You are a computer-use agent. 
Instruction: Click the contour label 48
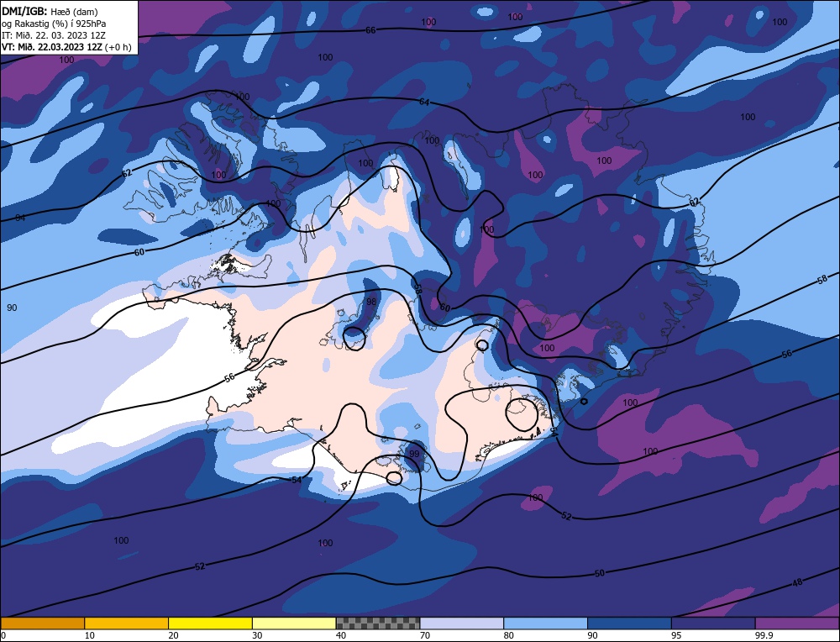[x=797, y=582]
